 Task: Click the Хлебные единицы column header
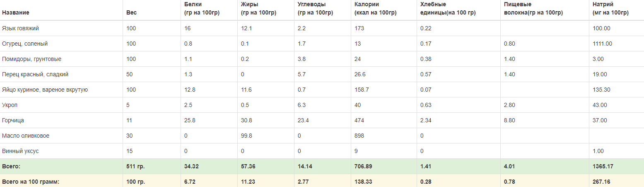tap(447, 9)
